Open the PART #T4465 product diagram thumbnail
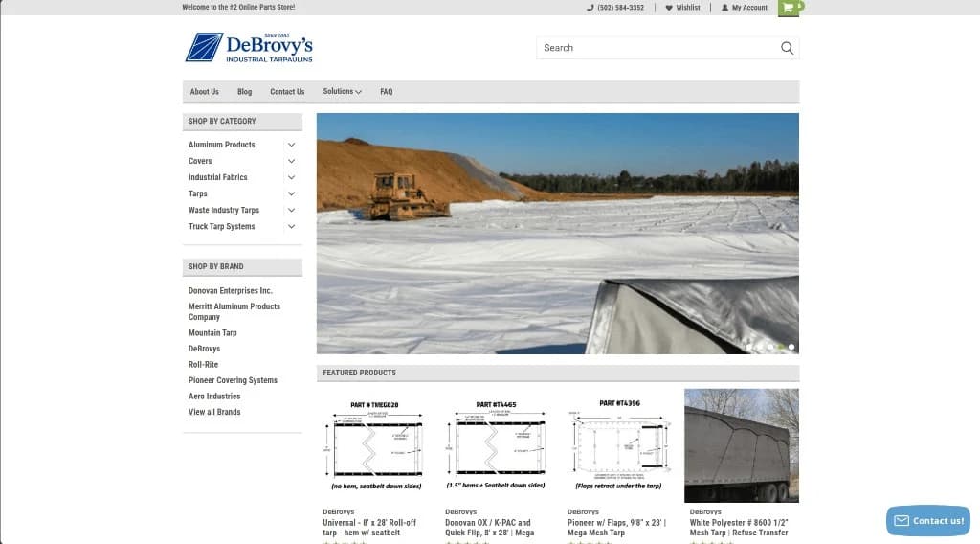Image resolution: width=980 pixels, height=544 pixels. pyautogui.click(x=497, y=445)
